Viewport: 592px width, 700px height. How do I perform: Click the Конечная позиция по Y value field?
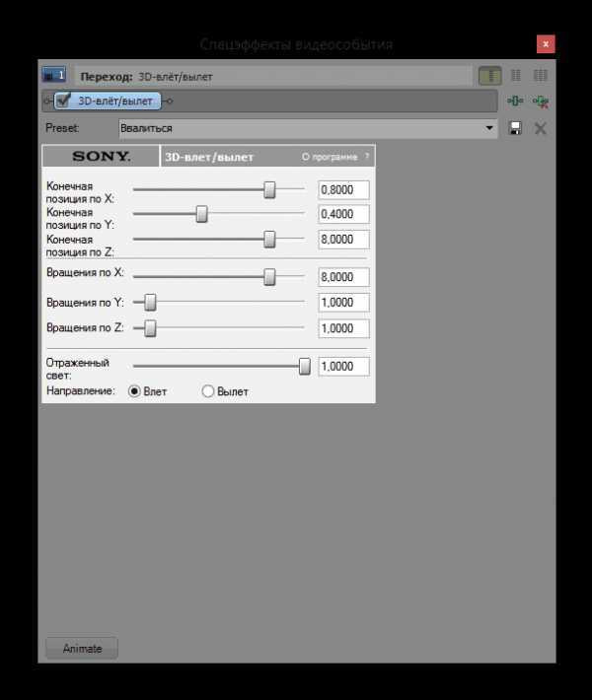[x=343, y=214]
